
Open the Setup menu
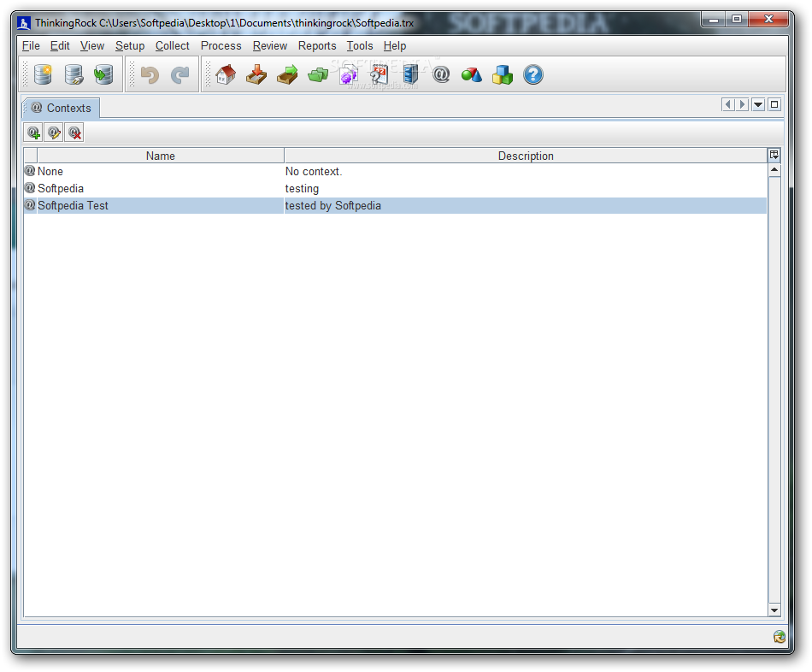pyautogui.click(x=130, y=45)
